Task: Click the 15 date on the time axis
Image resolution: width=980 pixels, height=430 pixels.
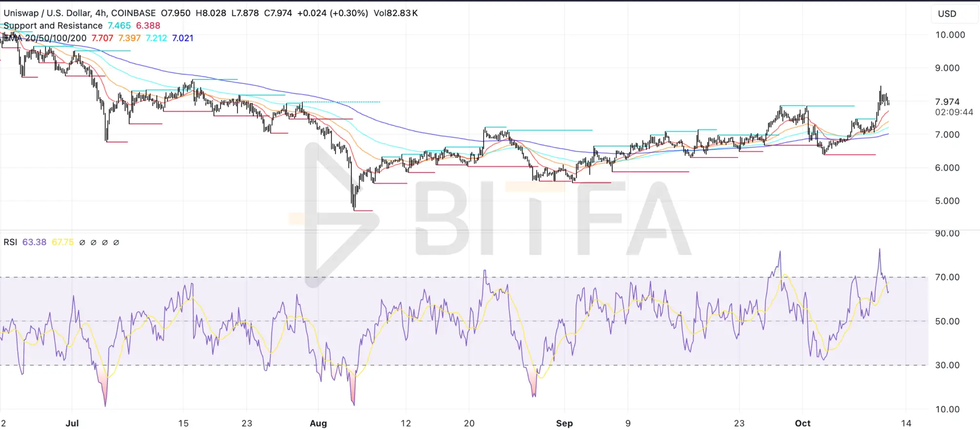Action: coord(183,424)
